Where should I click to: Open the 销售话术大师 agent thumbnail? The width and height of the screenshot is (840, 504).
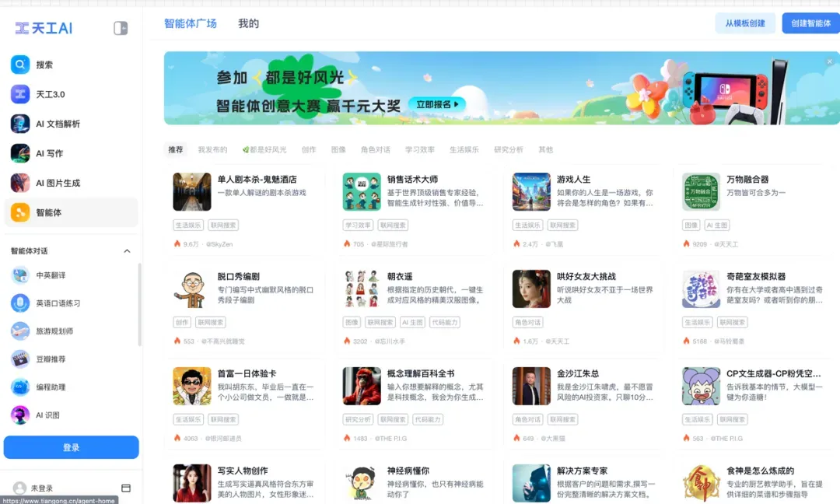[362, 192]
